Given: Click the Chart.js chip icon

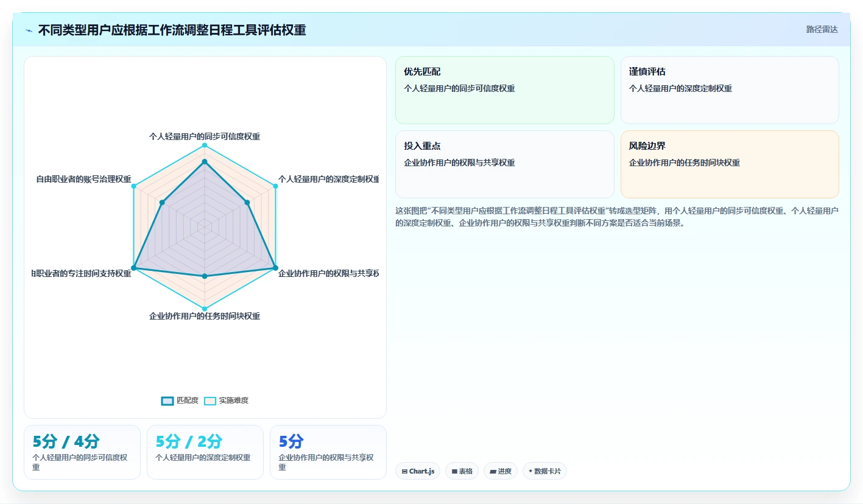Looking at the screenshot, I should point(404,472).
